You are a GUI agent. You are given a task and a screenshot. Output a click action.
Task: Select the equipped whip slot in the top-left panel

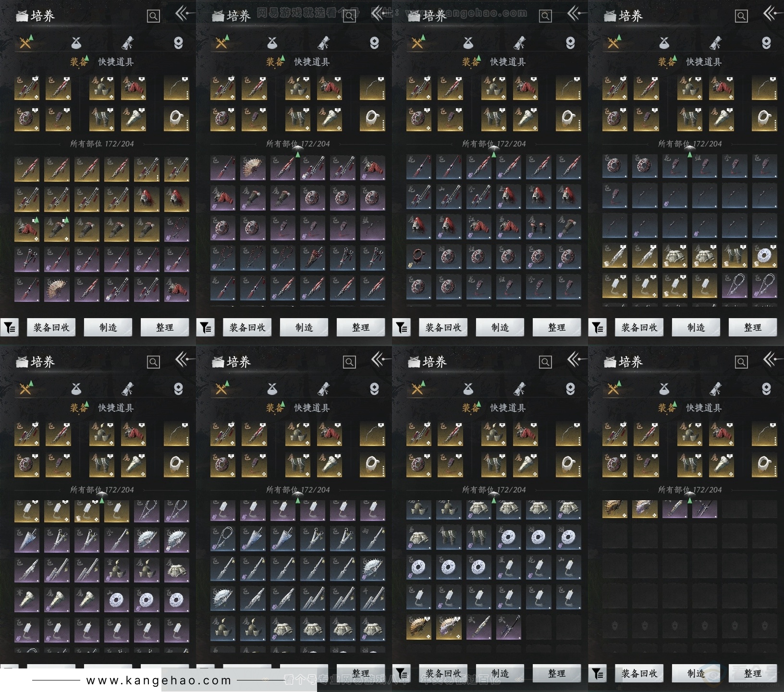(176, 87)
